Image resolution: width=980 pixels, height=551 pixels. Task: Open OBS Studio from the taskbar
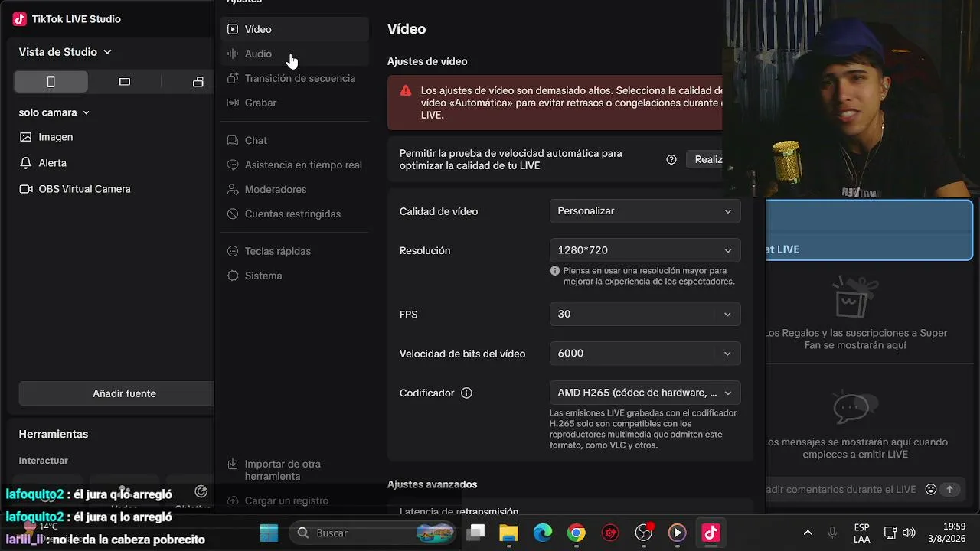tap(643, 533)
